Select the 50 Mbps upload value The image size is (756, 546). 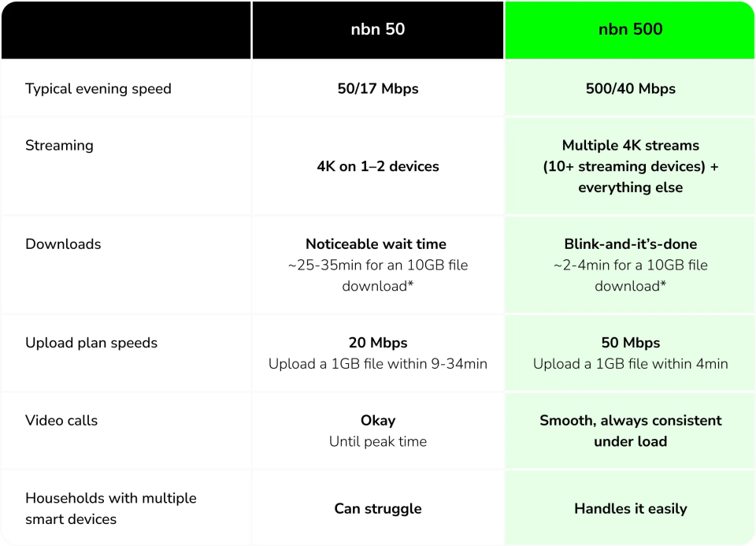[x=630, y=343]
